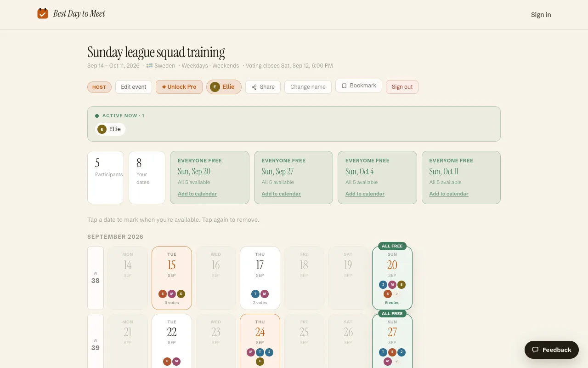Click the T avatar on Sep 17

pyautogui.click(x=255, y=294)
